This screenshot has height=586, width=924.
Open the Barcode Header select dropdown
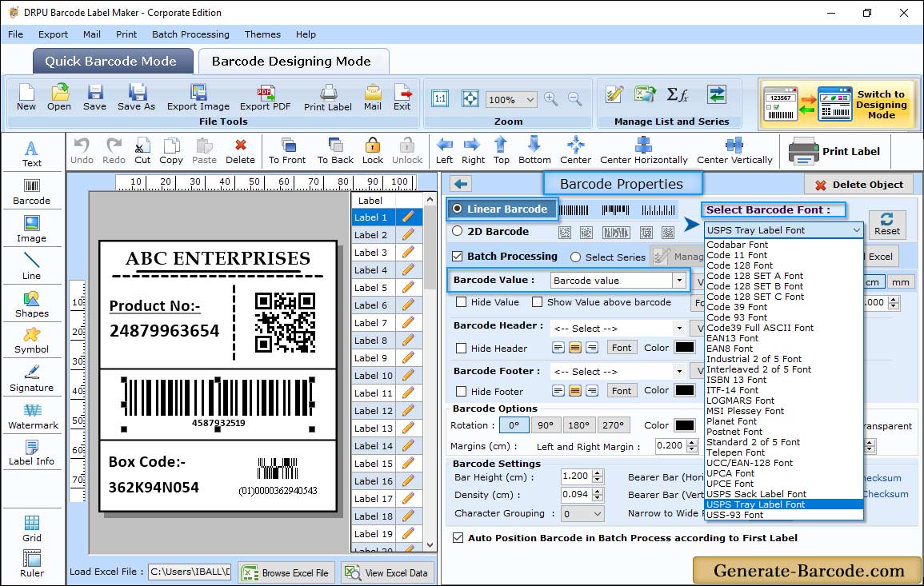point(679,328)
